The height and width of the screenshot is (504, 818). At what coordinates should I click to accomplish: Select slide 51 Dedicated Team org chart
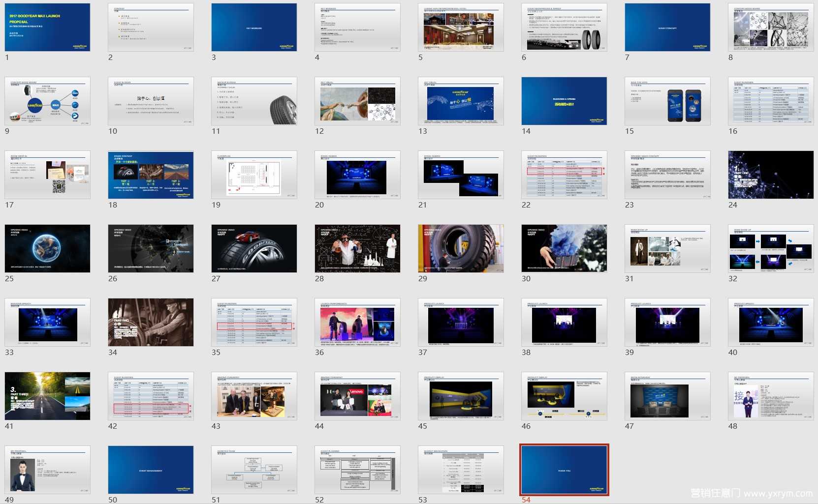click(254, 470)
